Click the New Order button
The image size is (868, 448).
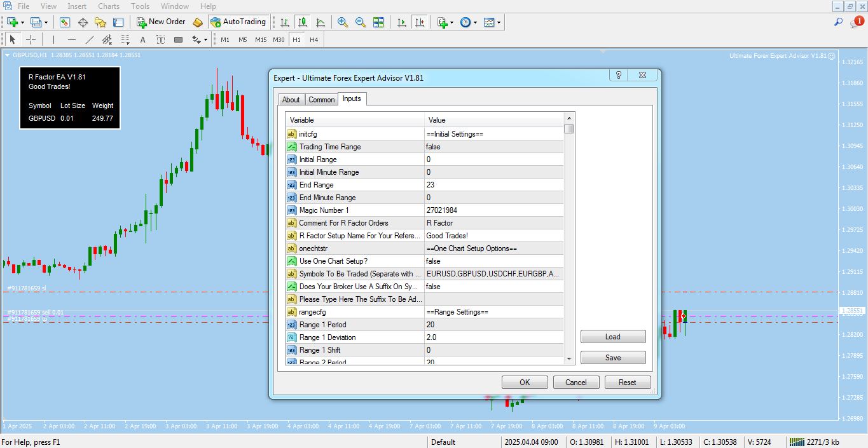click(161, 22)
